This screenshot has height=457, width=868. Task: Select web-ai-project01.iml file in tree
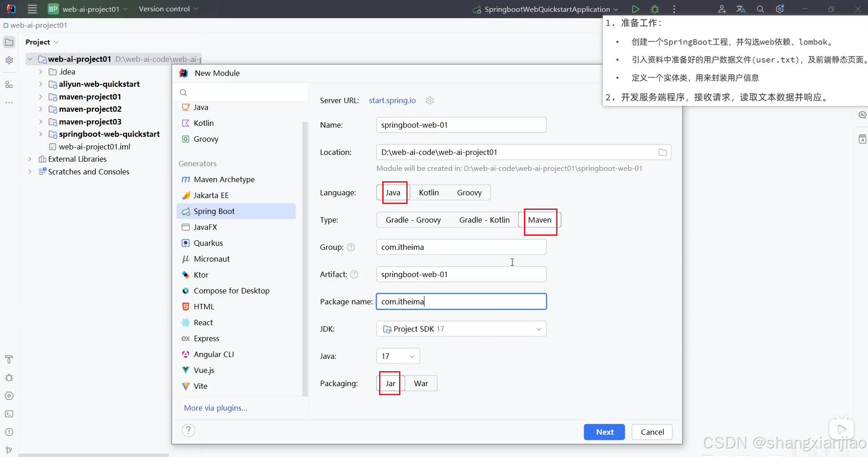[x=94, y=147]
